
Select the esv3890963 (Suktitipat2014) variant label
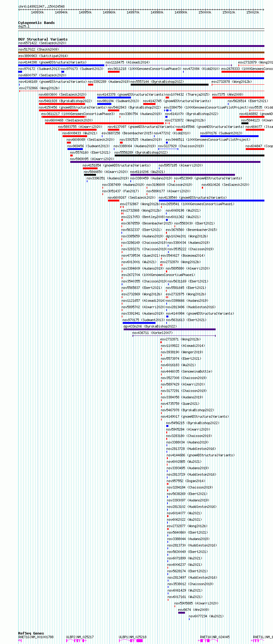pyautogui.click(x=43, y=56)
